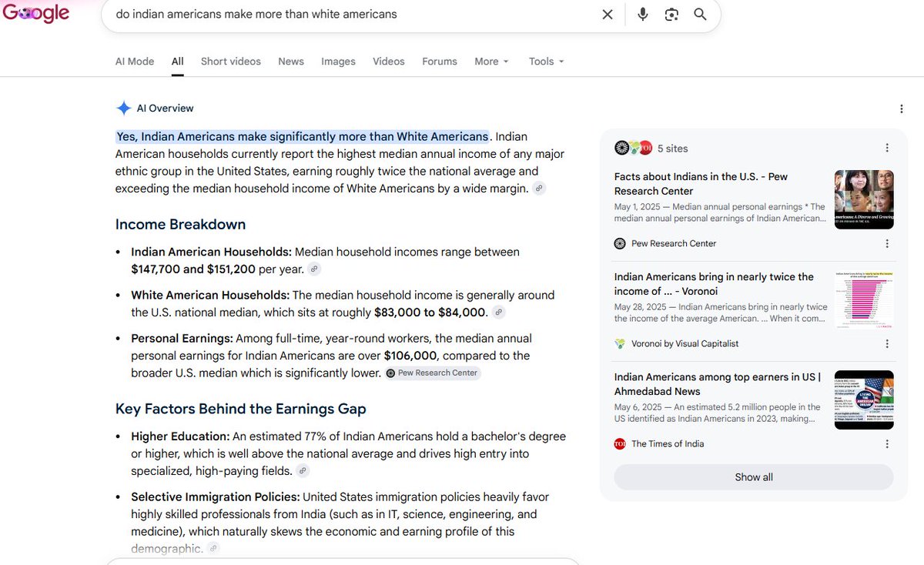Viewport: 924px width, 565px height.
Task: Click "Key Factors Behind the Earnings Gap" heading
Action: coord(241,410)
